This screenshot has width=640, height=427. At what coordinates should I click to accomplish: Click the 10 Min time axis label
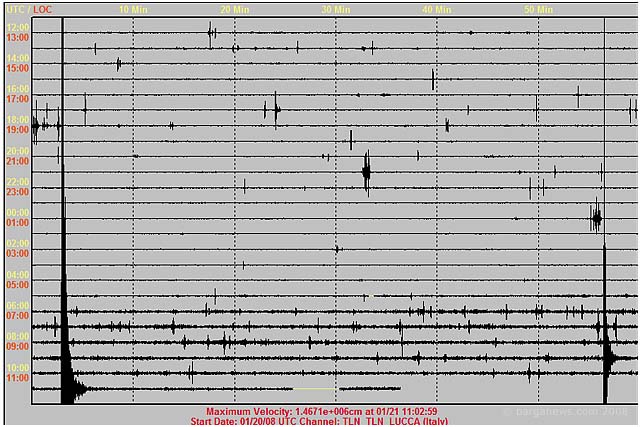(133, 9)
